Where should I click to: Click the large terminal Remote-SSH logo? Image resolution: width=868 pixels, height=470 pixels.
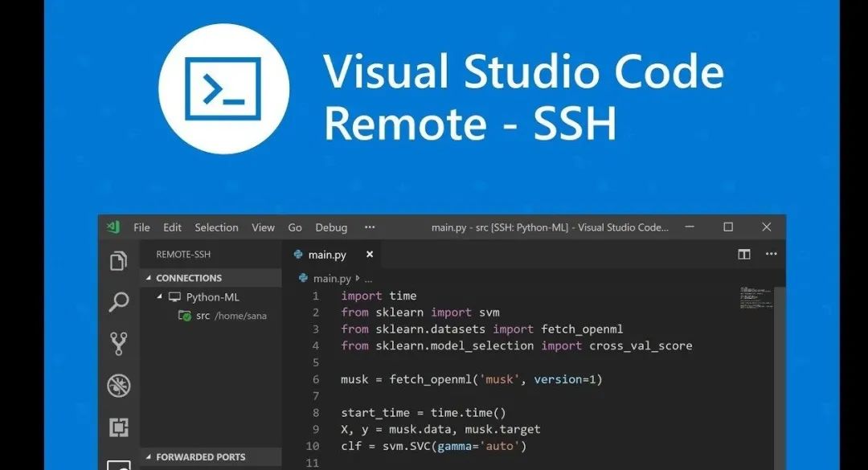pos(223,88)
